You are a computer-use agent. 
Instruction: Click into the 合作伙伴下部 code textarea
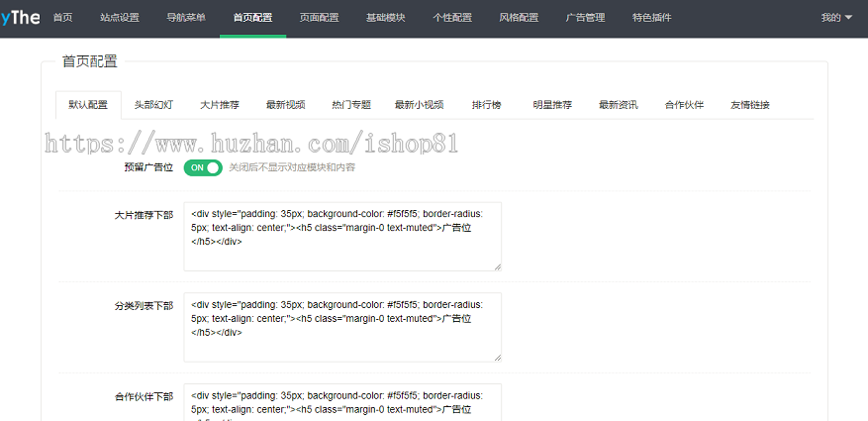click(342, 402)
